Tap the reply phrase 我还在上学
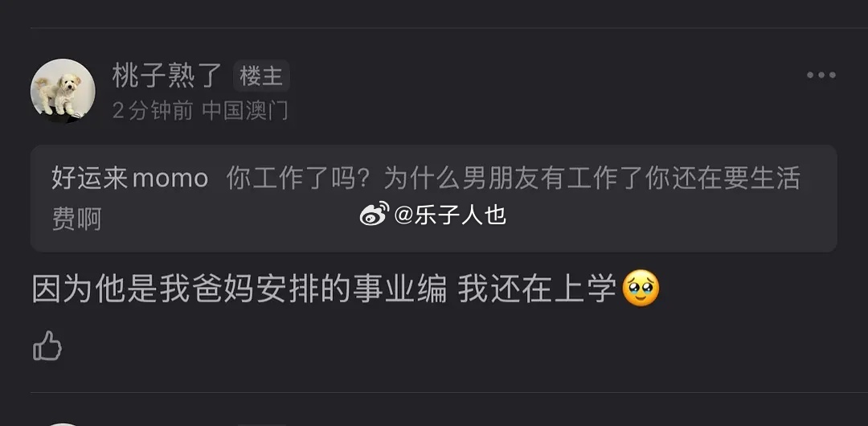 click(537, 289)
